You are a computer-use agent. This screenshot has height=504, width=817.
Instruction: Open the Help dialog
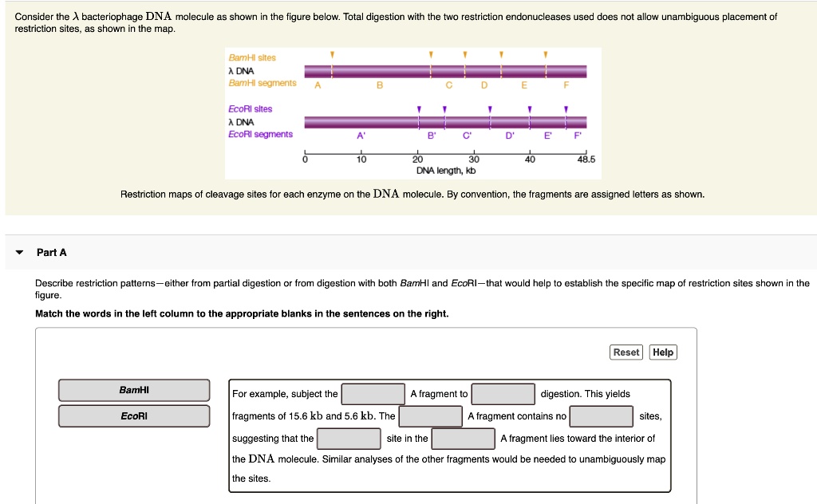(663, 352)
